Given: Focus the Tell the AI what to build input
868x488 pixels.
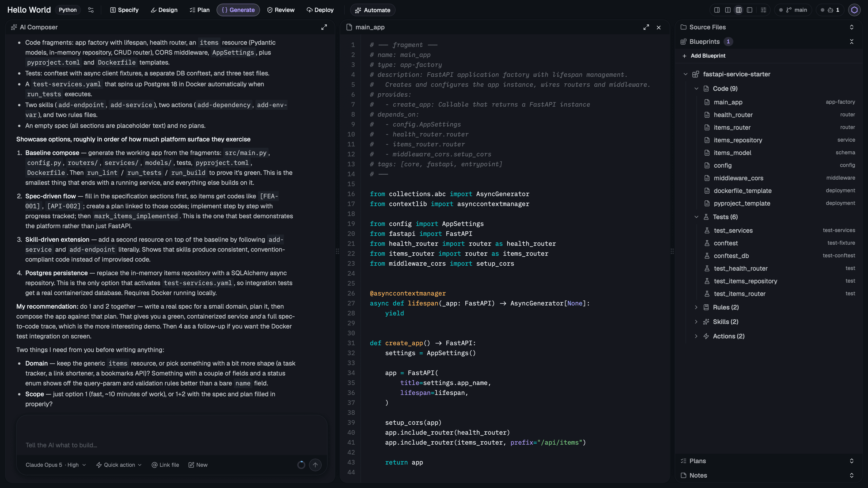Looking at the screenshot, I should coord(172,445).
